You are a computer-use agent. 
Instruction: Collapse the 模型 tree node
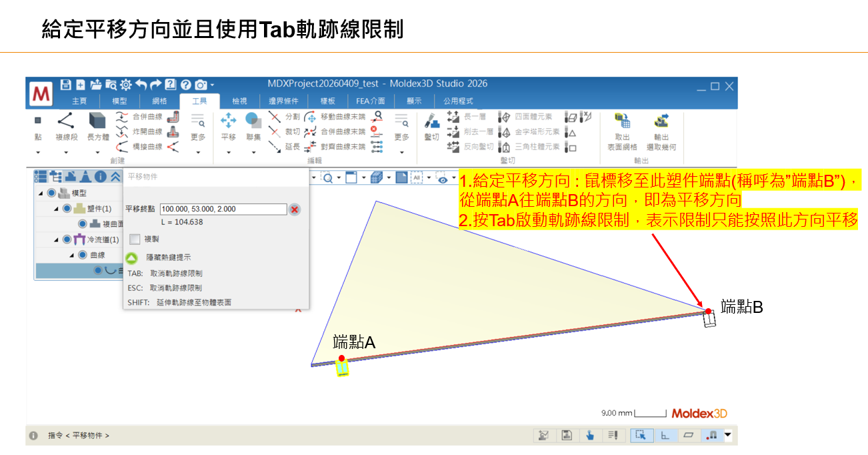tap(41, 193)
